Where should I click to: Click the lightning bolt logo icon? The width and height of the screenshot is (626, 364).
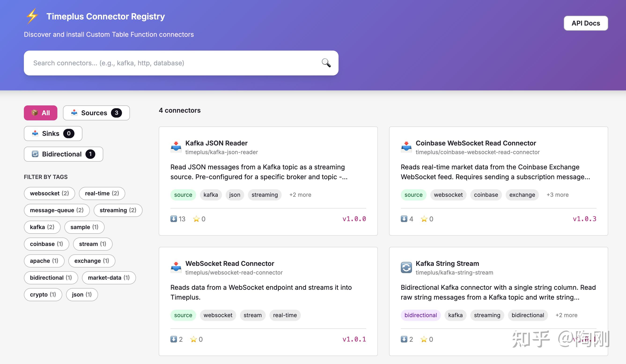click(x=32, y=16)
